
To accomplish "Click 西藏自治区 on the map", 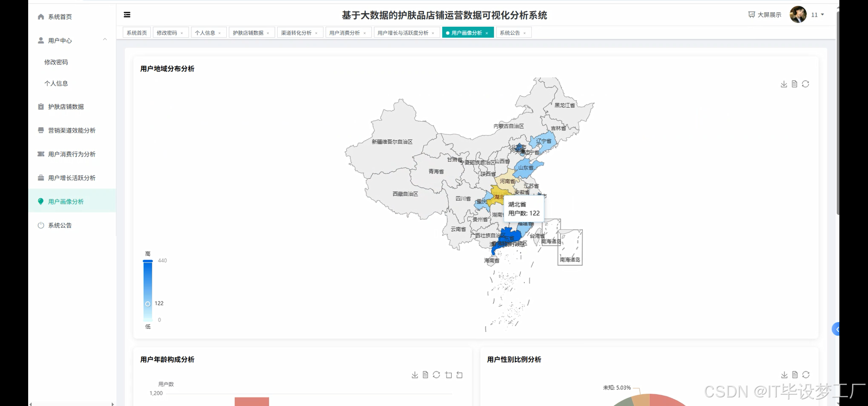I will coord(405,194).
